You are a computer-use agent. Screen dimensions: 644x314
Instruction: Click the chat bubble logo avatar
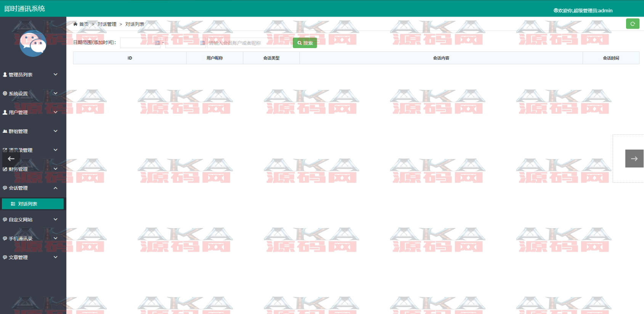point(33,43)
